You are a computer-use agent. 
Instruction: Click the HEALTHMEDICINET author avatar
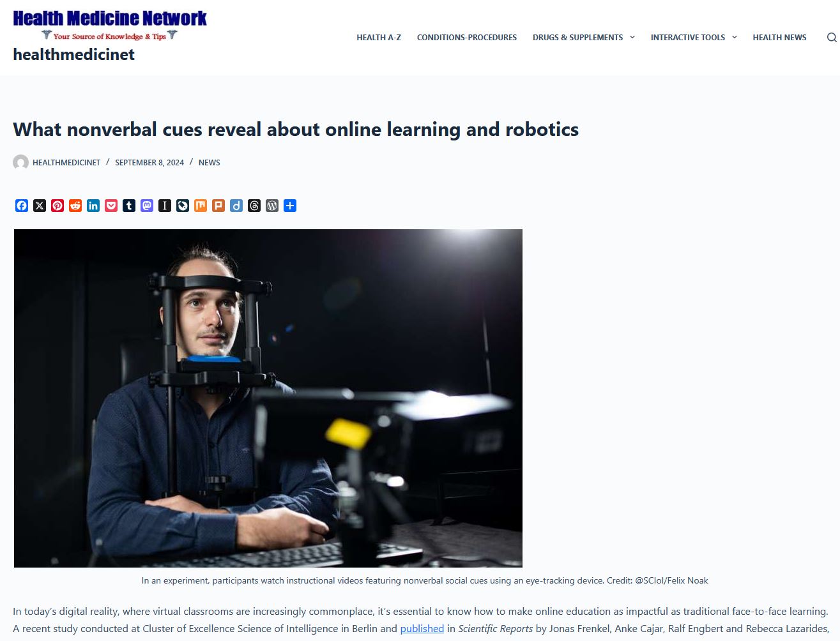click(21, 162)
